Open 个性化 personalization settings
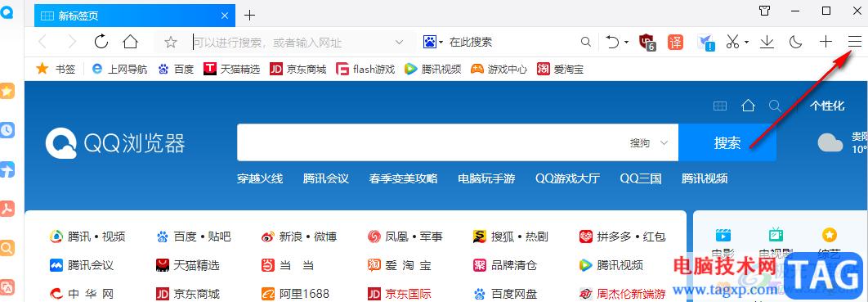This screenshot has height=302, width=868. (x=827, y=106)
